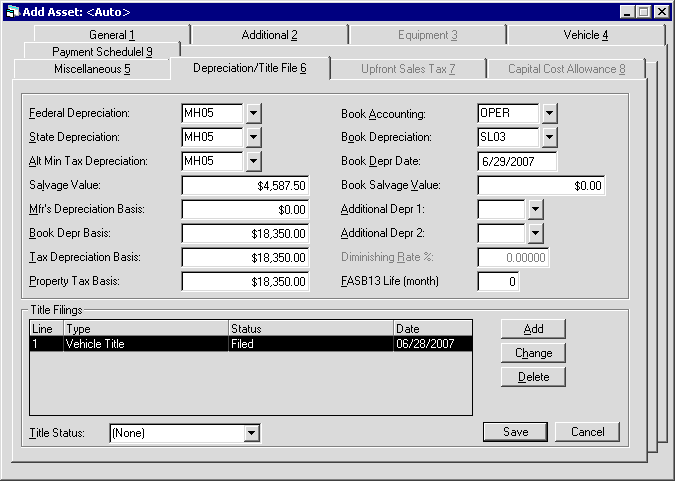
Task: Expand the Additional Depr 1 dropdown arrow
Action: (x=535, y=210)
